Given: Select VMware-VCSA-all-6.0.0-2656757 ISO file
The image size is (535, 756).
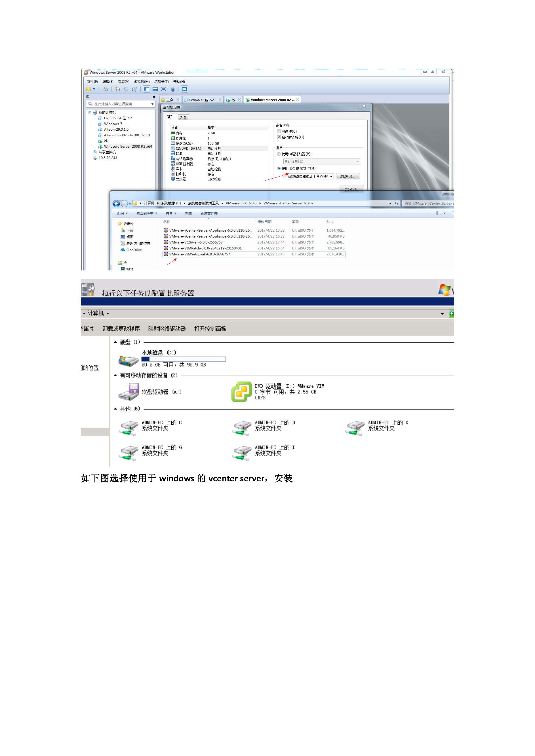Looking at the screenshot, I should [254, 242].
